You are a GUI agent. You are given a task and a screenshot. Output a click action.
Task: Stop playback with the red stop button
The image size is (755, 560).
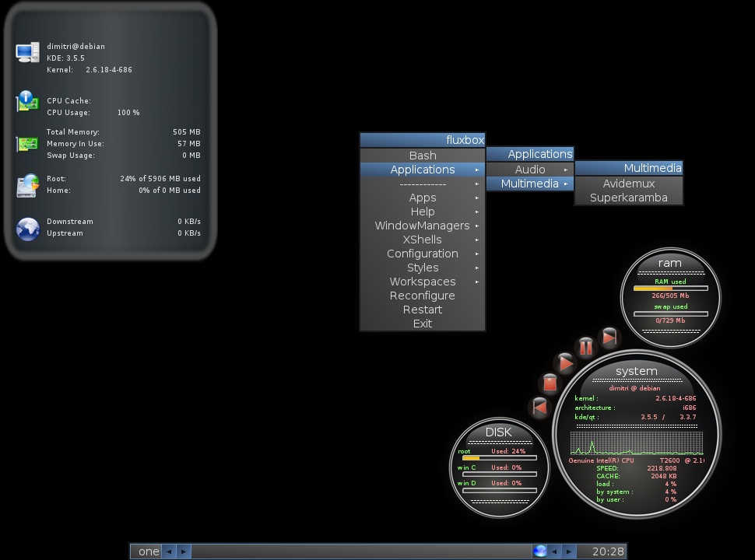tap(550, 383)
